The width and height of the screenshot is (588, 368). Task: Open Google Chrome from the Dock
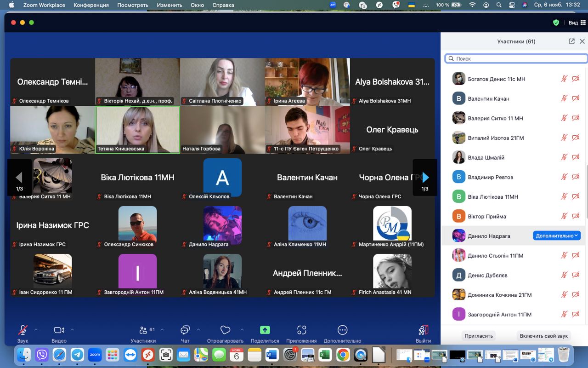point(343,355)
